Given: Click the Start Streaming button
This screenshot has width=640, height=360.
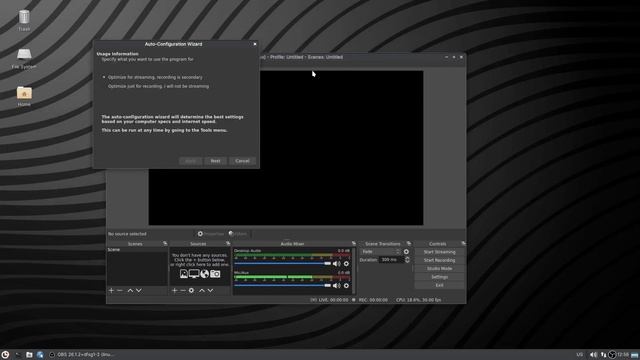Looking at the screenshot, I should 439,252.
